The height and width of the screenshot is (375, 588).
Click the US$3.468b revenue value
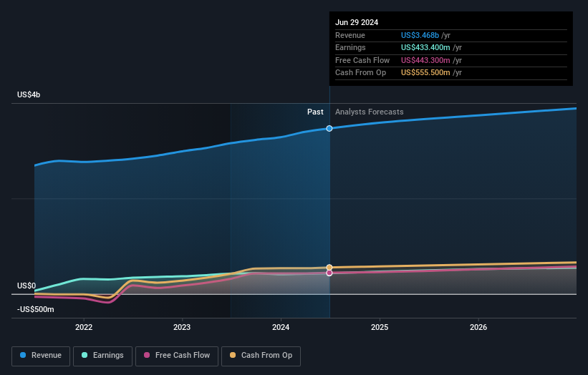tap(420, 35)
